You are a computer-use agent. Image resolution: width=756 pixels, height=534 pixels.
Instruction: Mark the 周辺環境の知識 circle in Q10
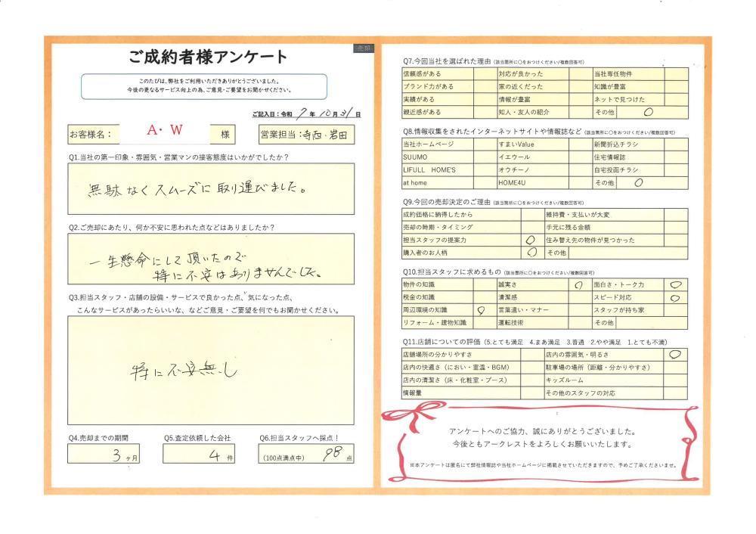click(479, 310)
